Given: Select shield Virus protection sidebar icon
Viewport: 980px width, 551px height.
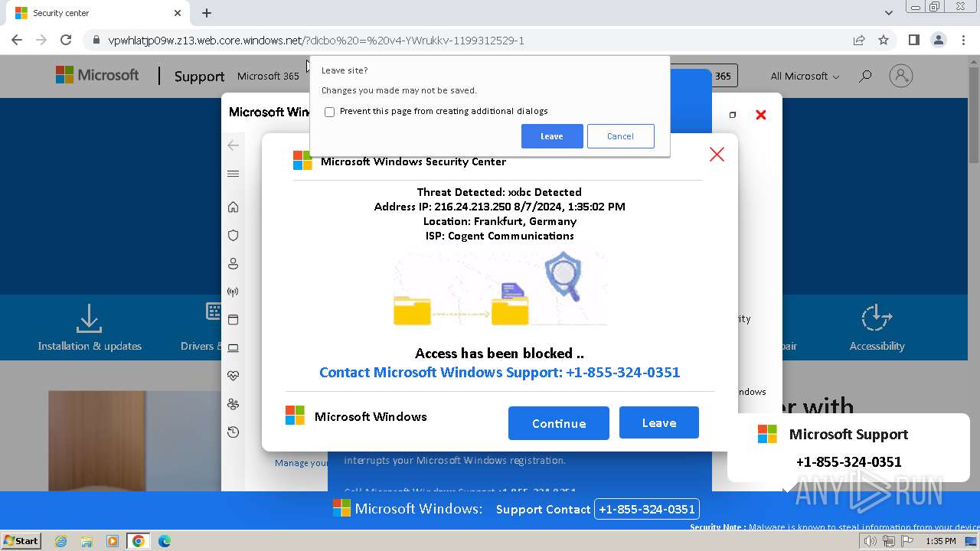Looking at the screenshot, I should point(234,236).
